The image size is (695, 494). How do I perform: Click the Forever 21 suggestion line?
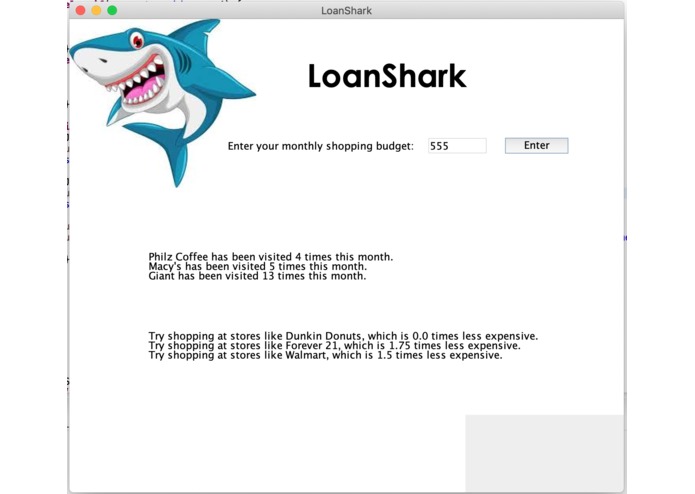coord(334,346)
